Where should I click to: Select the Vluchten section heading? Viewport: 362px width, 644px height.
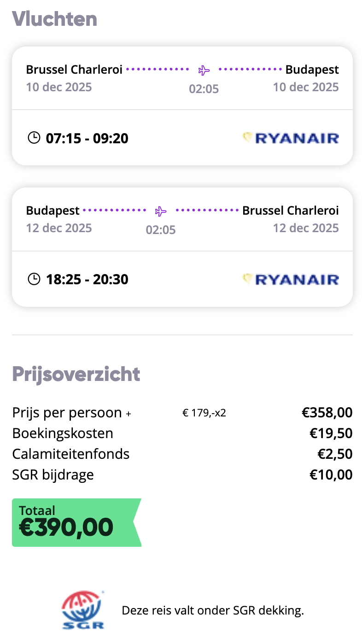54,19
